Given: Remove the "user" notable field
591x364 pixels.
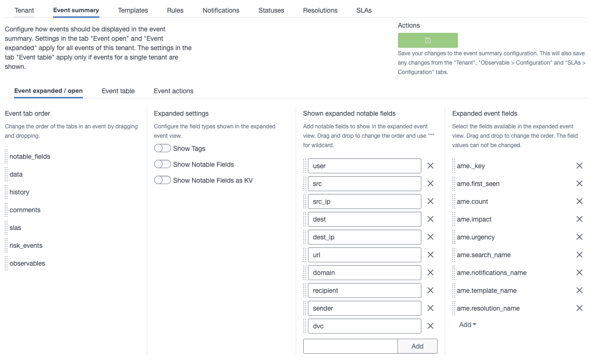Looking at the screenshot, I should point(430,165).
